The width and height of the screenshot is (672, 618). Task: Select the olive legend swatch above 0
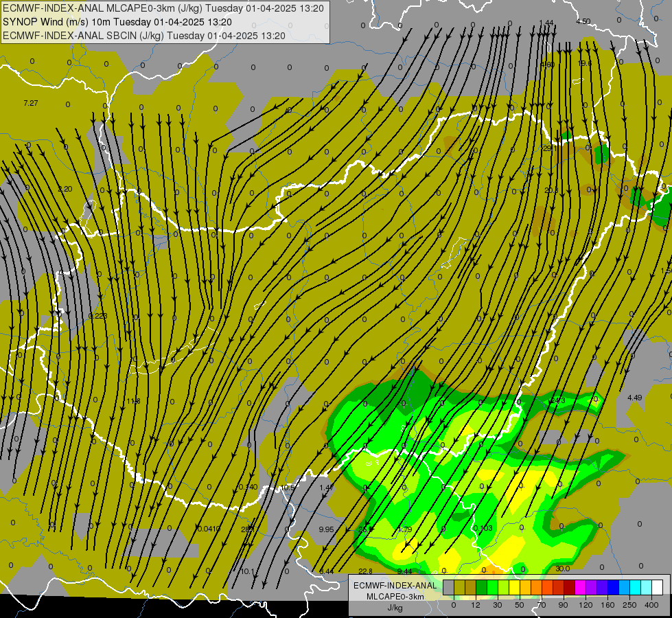459,588
